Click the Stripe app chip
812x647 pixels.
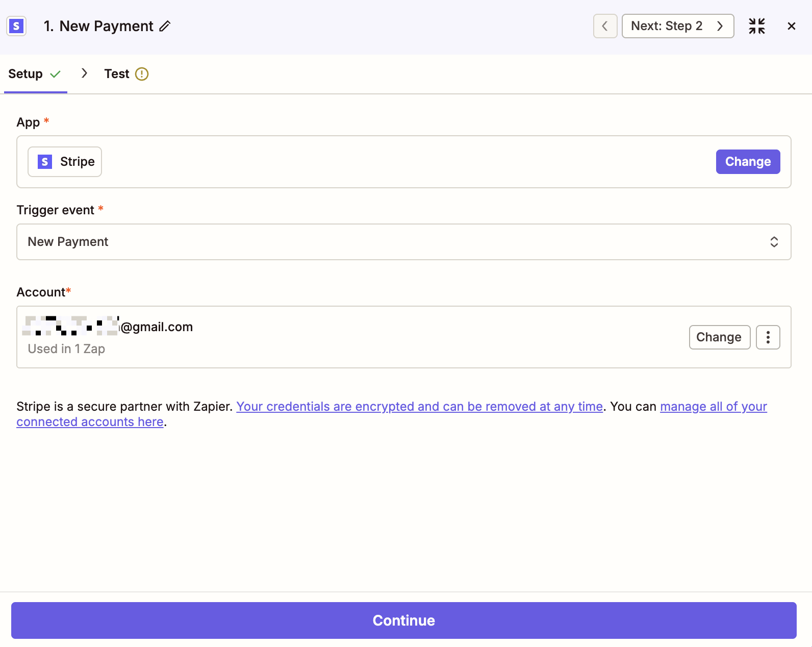tap(65, 162)
